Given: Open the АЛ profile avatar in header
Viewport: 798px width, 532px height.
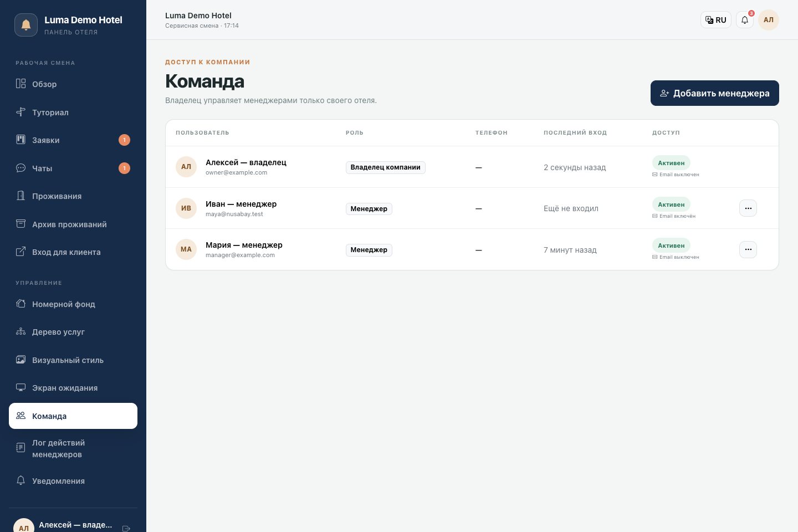Looking at the screenshot, I should 769,20.
